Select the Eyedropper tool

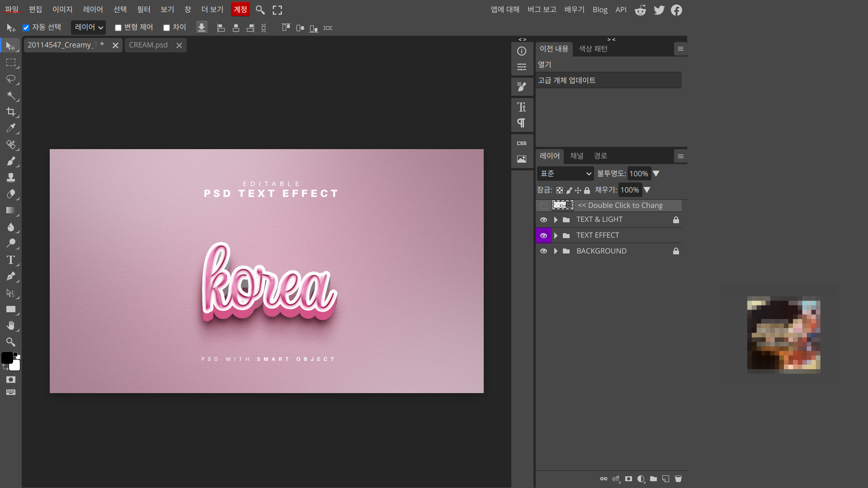pos(11,128)
